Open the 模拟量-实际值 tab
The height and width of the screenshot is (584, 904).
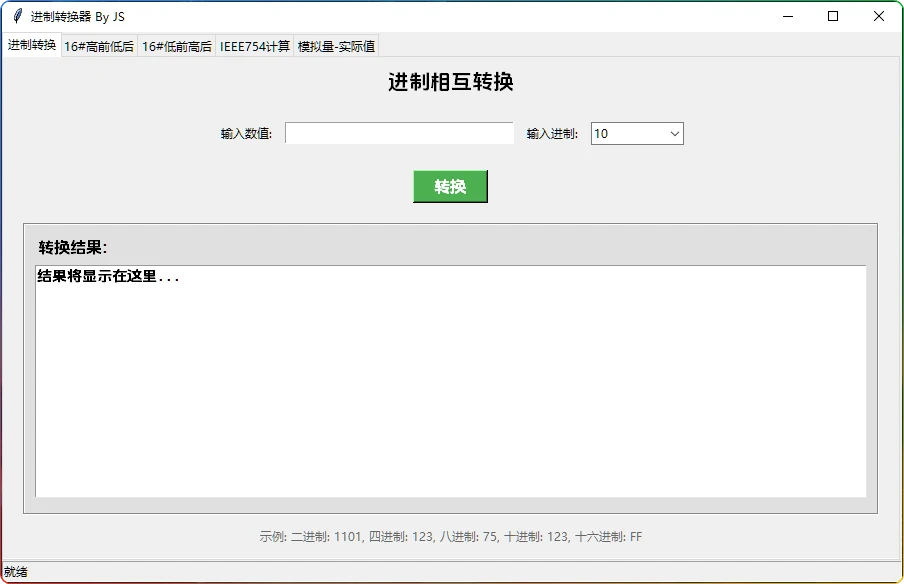(x=337, y=46)
